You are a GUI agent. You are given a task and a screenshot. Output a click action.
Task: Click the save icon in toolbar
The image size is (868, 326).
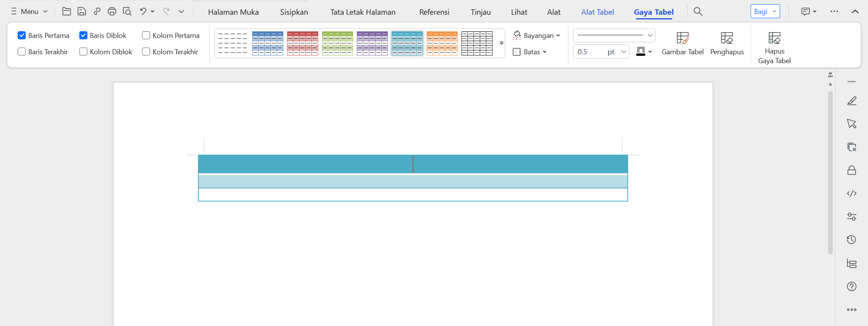tap(82, 11)
